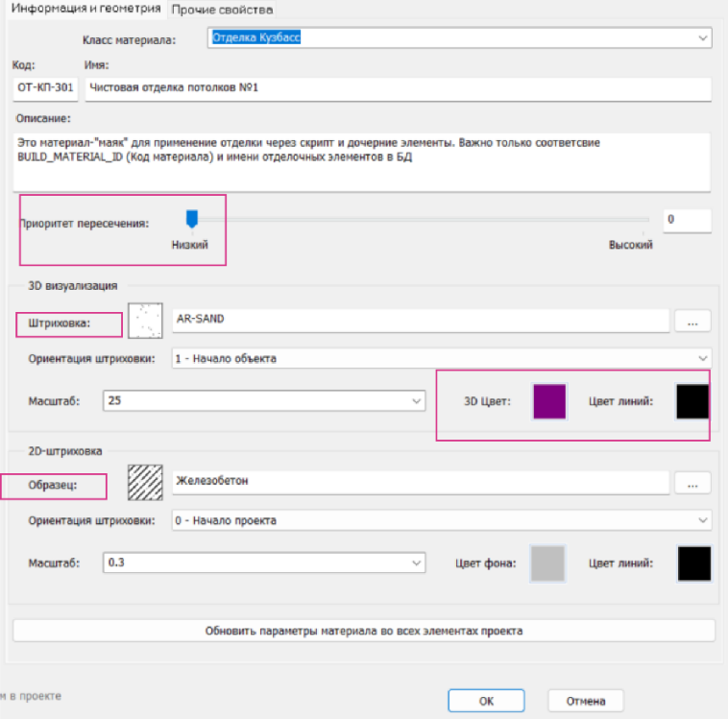This screenshot has width=728, height=719.
Task: Click the Имя field with Чистовая отделка потолков
Action: pos(398,88)
